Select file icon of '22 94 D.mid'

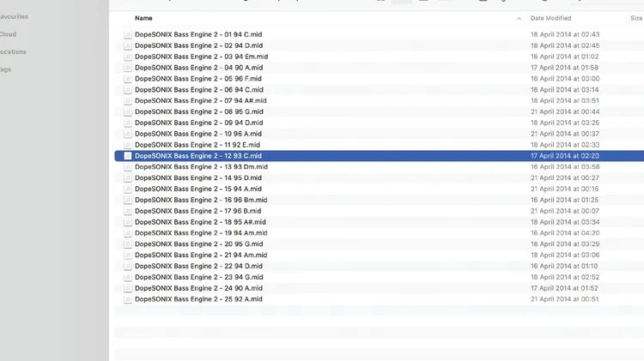point(128,267)
